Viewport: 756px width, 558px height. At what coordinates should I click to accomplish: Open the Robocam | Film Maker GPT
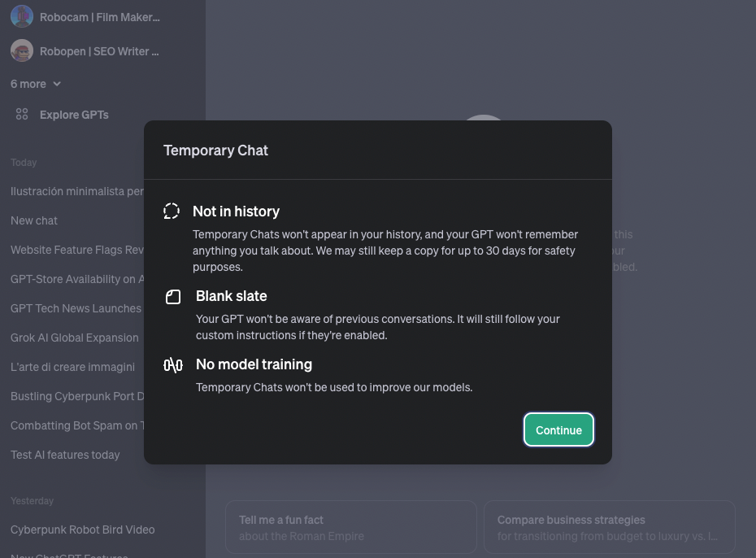[100, 17]
